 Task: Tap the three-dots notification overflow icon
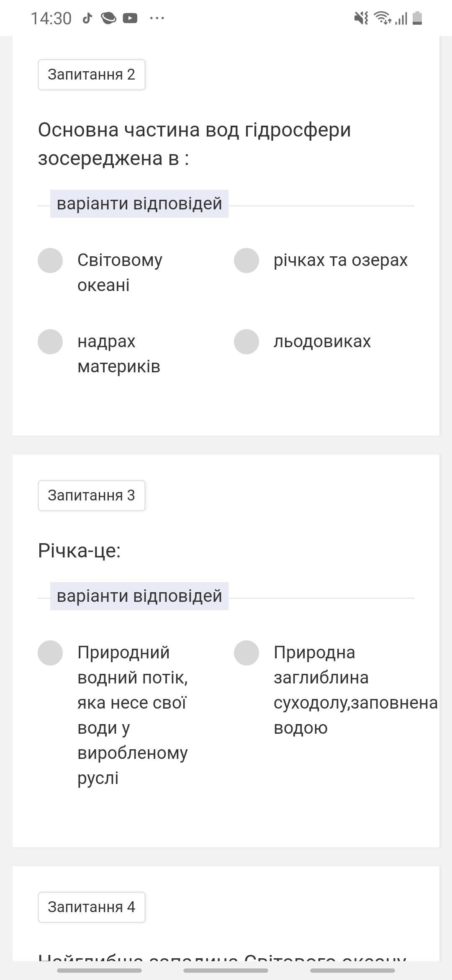pyautogui.click(x=157, y=18)
